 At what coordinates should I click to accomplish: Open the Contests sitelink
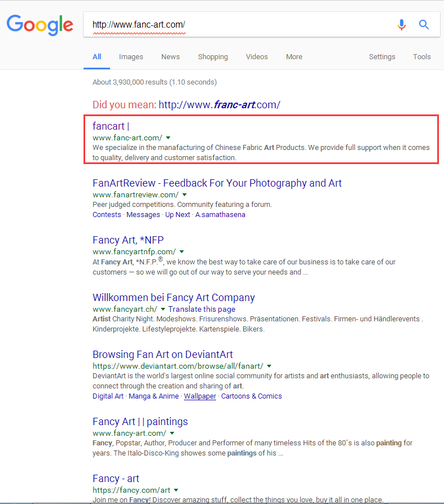pos(107,214)
